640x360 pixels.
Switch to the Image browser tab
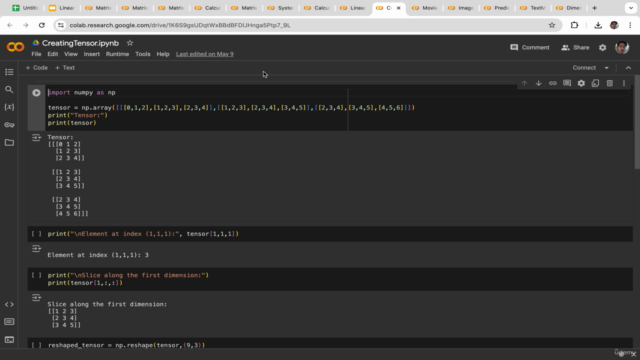click(x=461, y=8)
